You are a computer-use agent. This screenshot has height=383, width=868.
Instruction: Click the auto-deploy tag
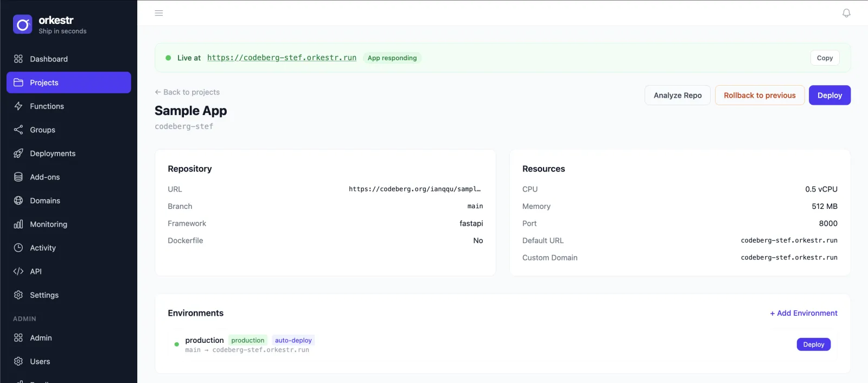pos(293,340)
